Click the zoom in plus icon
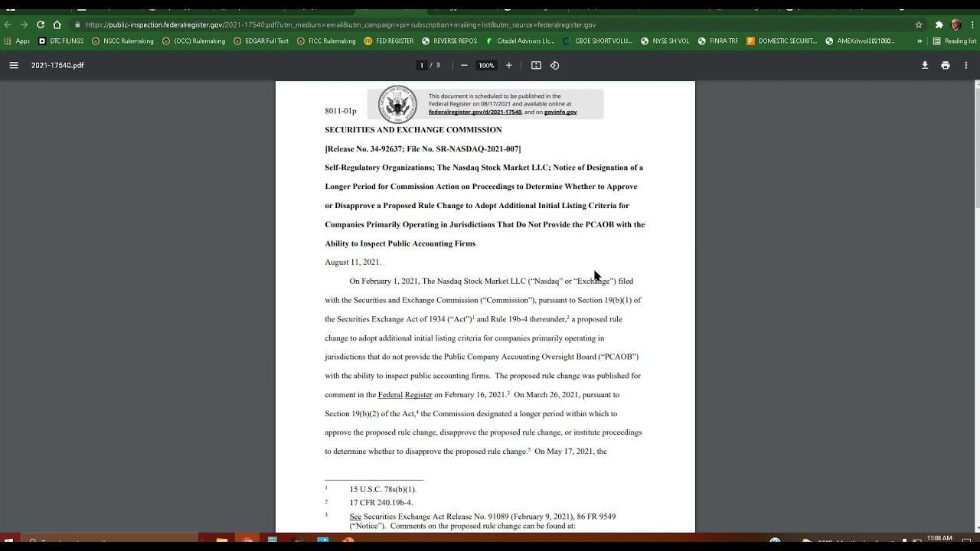 point(508,65)
